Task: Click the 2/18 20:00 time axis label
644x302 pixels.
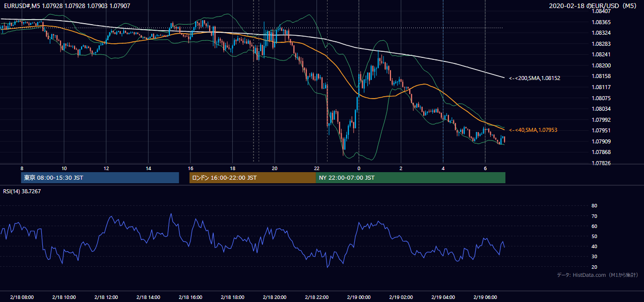Action: pos(274,297)
